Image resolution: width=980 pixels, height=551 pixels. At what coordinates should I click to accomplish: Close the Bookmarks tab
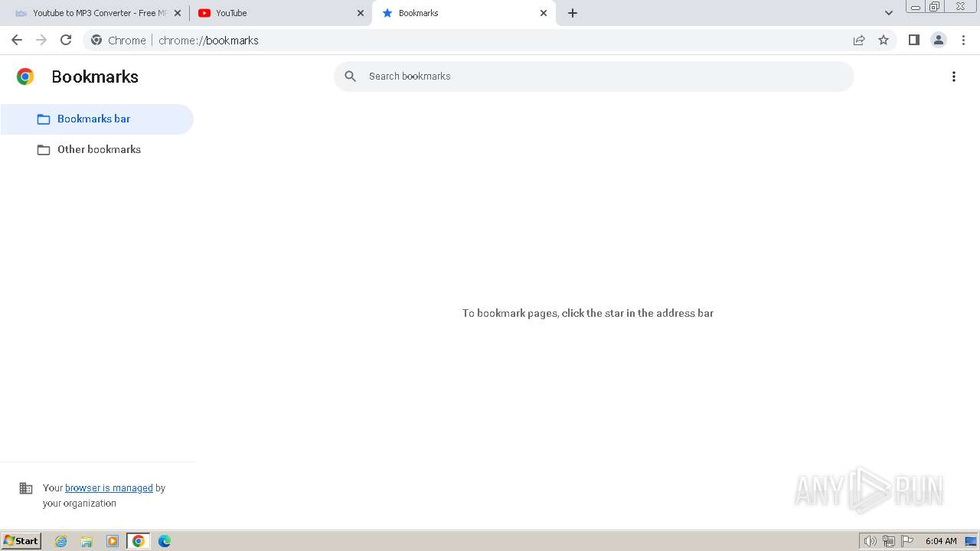tap(544, 13)
